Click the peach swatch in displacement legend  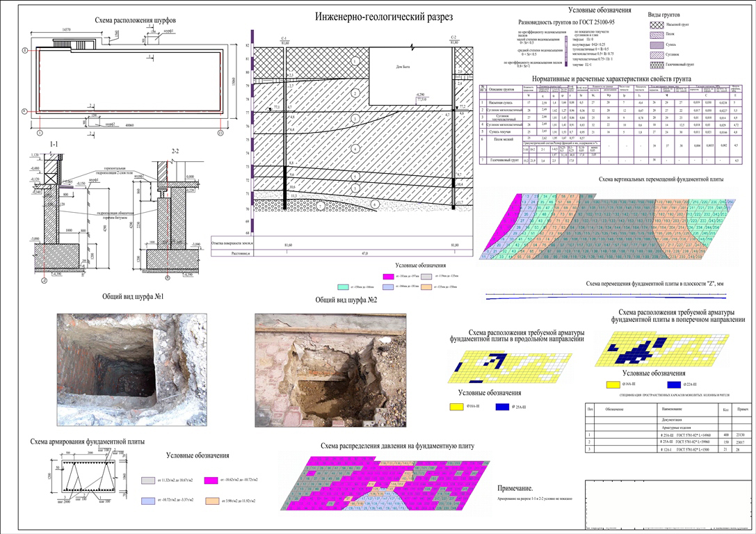426,286
